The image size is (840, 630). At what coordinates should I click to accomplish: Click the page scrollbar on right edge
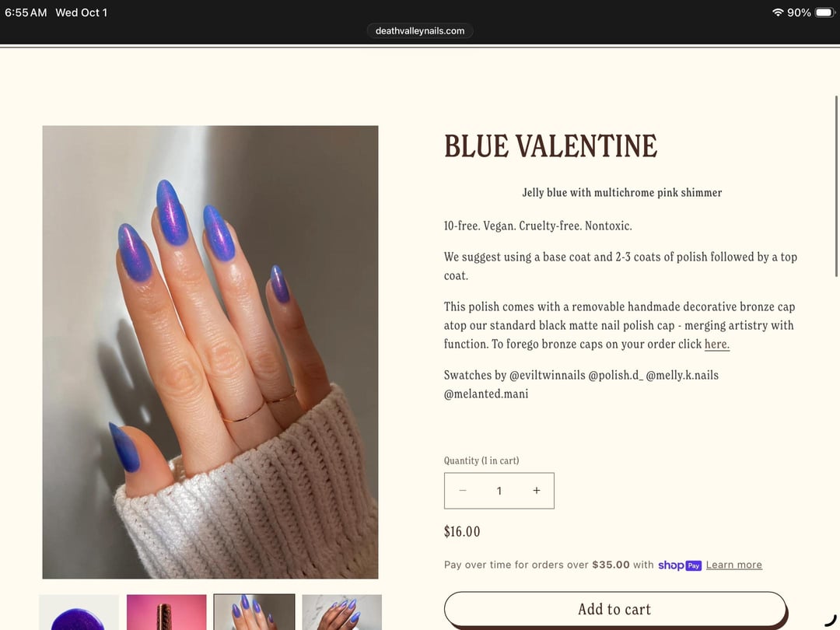pos(836,186)
